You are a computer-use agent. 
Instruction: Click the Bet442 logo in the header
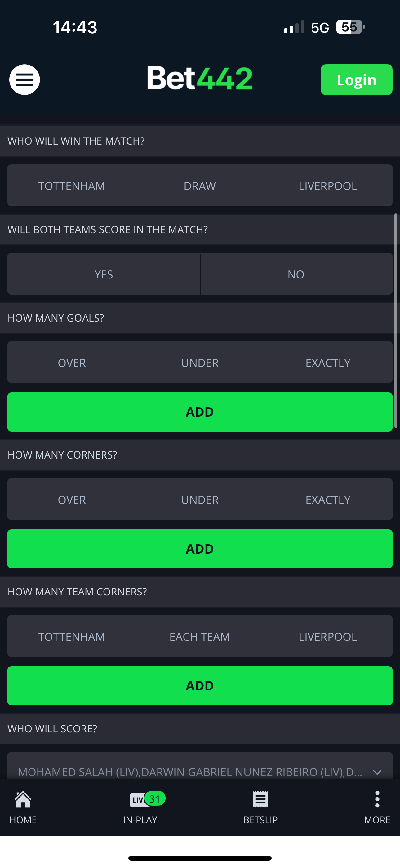pyautogui.click(x=199, y=78)
